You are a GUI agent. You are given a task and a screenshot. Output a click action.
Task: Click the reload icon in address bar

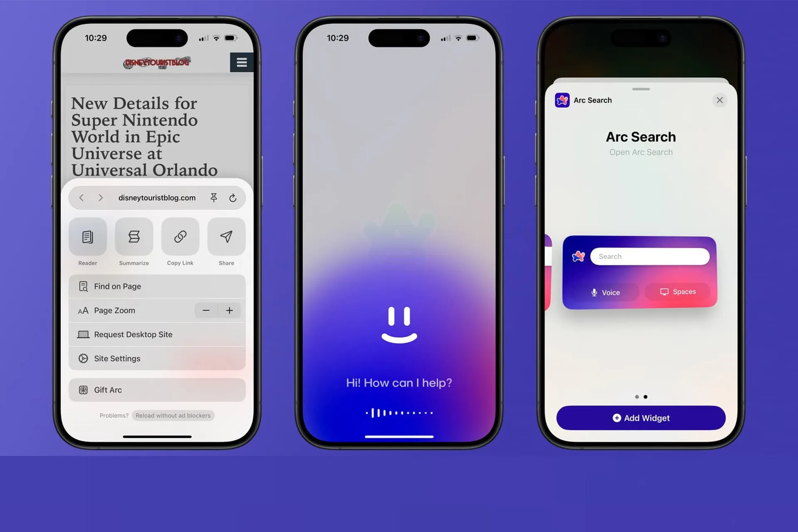[x=234, y=198]
